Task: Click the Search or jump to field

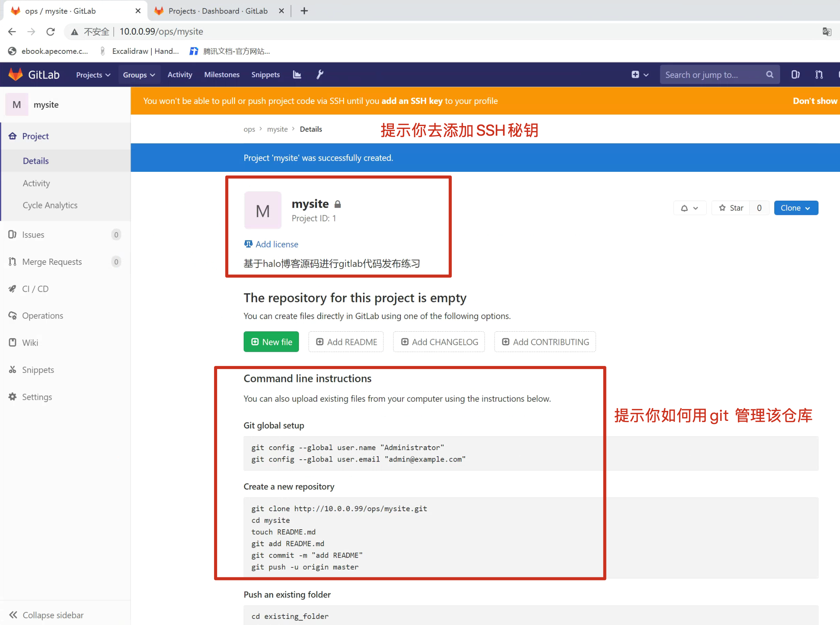Action: tap(711, 75)
